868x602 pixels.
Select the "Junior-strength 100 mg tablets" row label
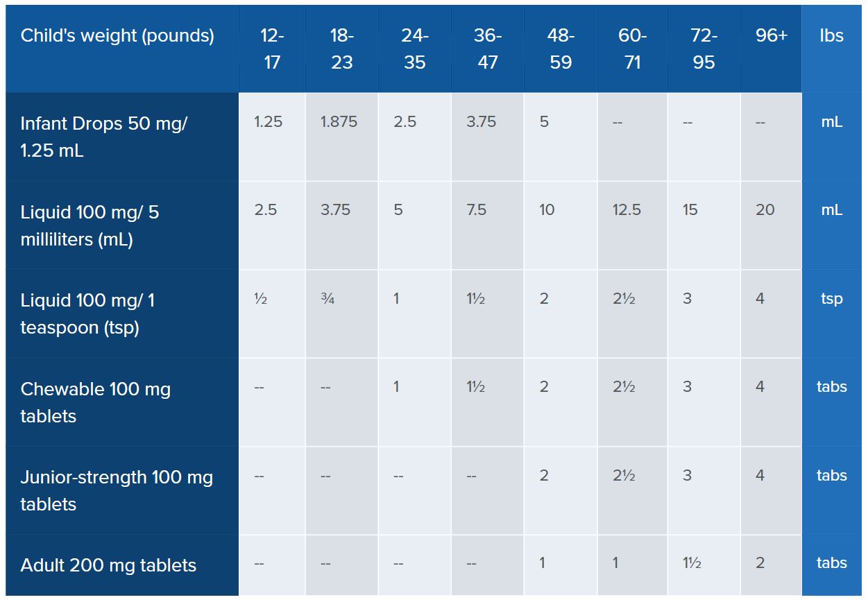(x=117, y=490)
